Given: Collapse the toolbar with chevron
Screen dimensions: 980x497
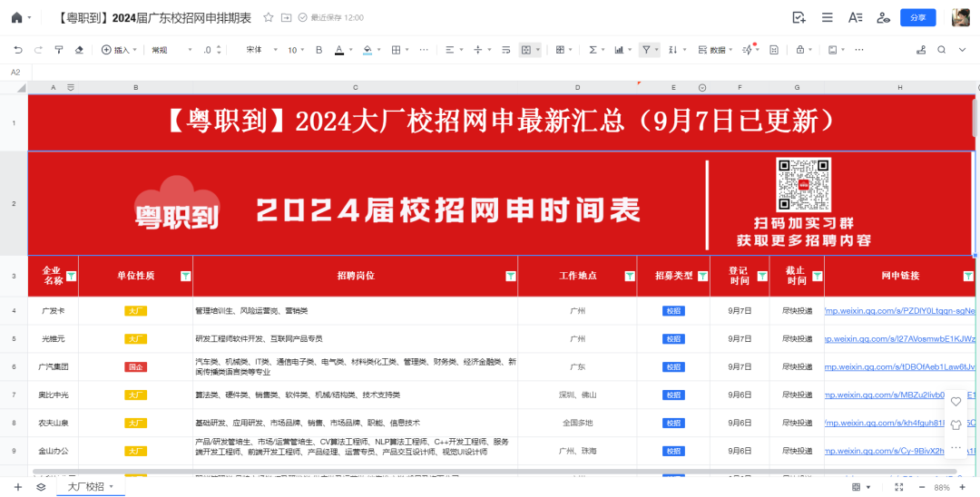Looking at the screenshot, I should (x=963, y=50).
